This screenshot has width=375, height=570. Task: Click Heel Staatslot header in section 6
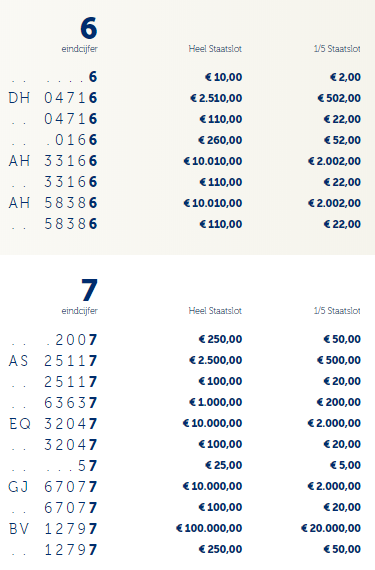[x=215, y=49]
